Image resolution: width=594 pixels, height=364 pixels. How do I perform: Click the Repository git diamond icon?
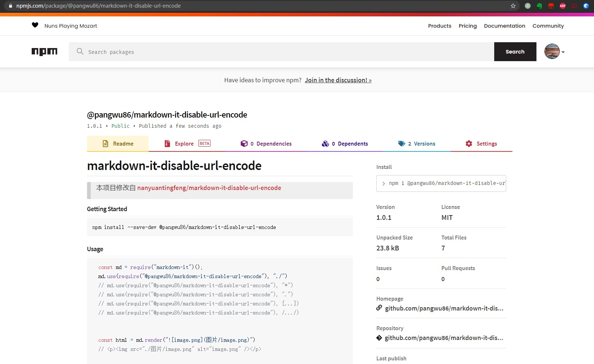[379, 338]
